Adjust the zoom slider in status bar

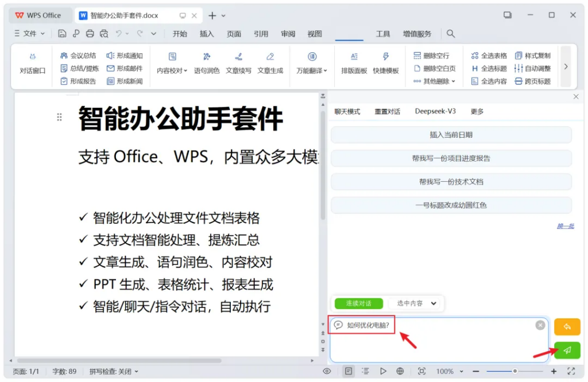click(x=515, y=371)
